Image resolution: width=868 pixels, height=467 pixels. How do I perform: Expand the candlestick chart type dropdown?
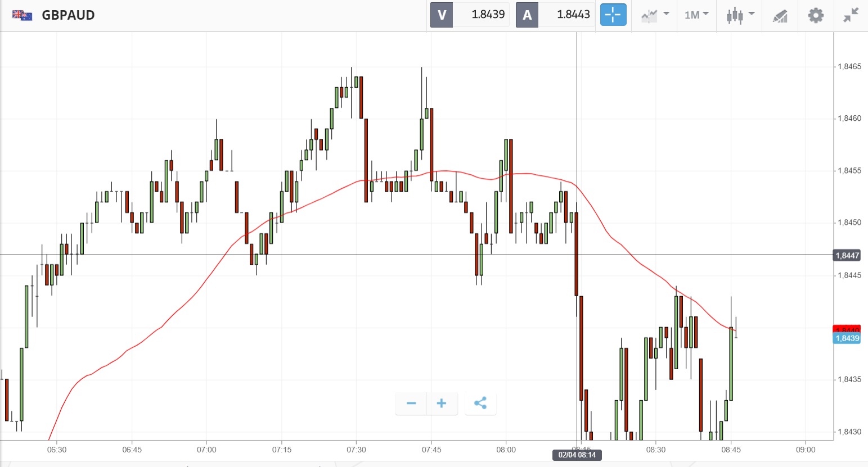coord(739,15)
